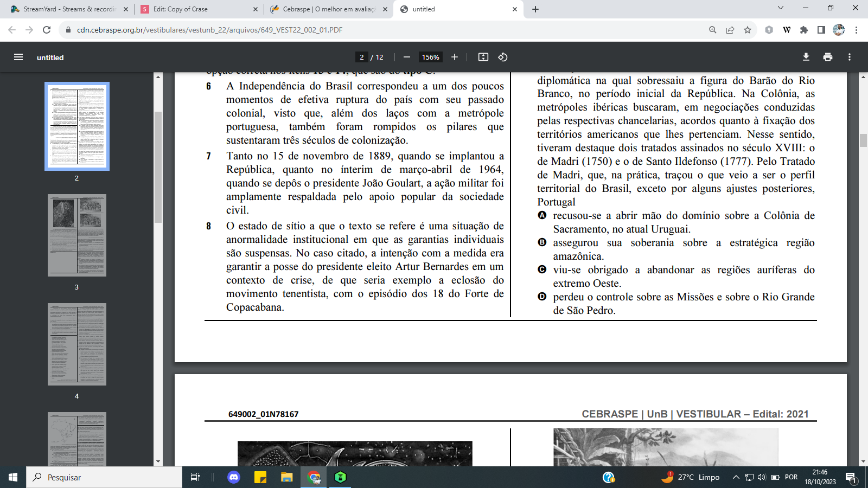Go back to previous page in browser
The height and width of the screenshot is (488, 868).
(x=12, y=30)
